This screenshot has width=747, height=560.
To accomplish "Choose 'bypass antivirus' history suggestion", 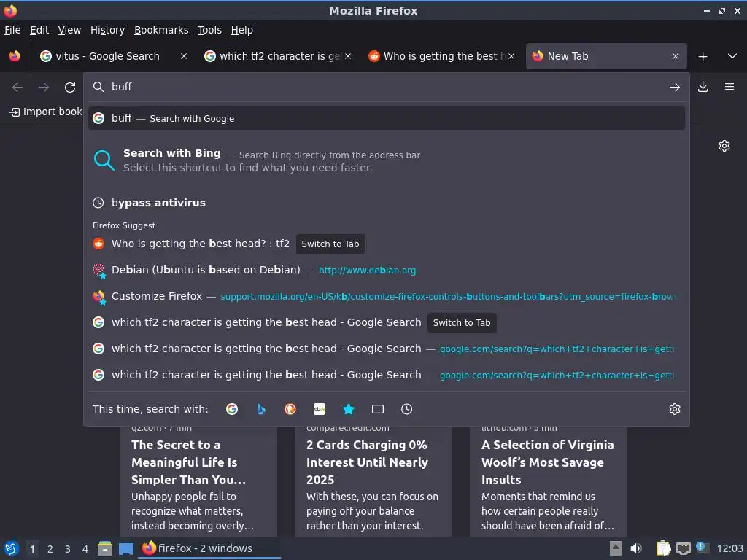I will click(x=387, y=203).
